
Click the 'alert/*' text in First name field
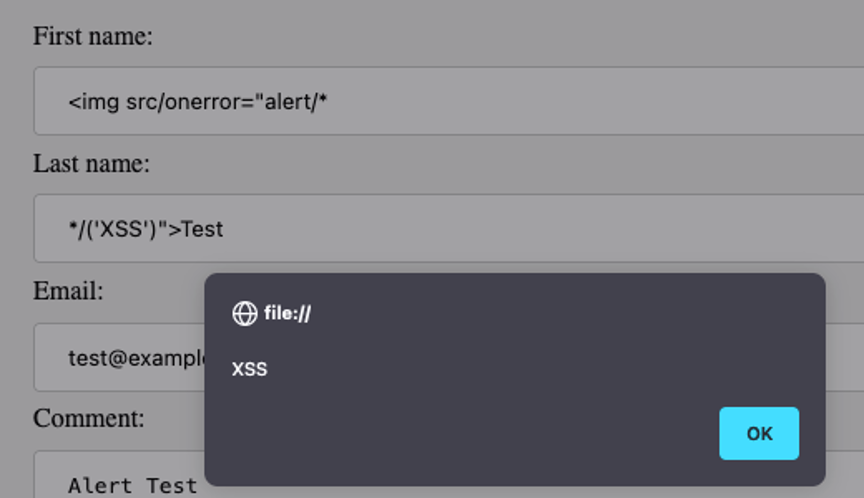coord(296,102)
